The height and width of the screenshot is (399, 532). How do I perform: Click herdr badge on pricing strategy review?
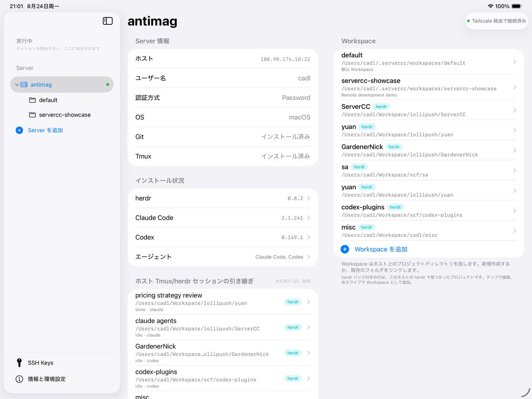click(x=293, y=302)
